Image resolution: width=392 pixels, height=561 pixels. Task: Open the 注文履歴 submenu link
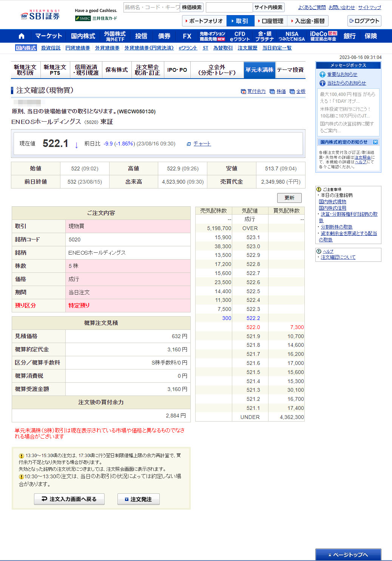tap(247, 48)
